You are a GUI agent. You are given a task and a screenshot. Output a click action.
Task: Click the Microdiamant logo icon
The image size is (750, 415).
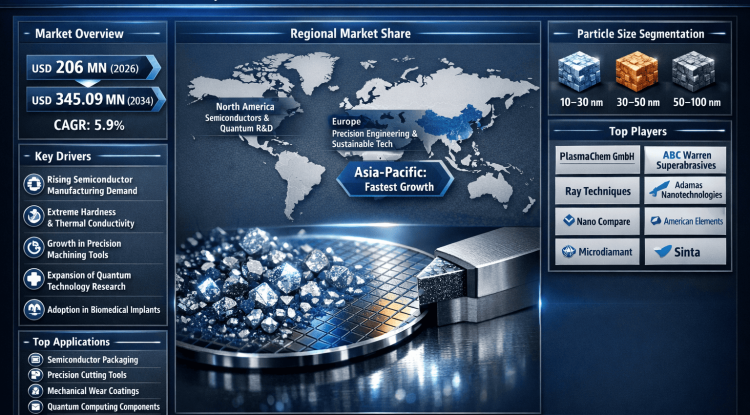coord(569,251)
